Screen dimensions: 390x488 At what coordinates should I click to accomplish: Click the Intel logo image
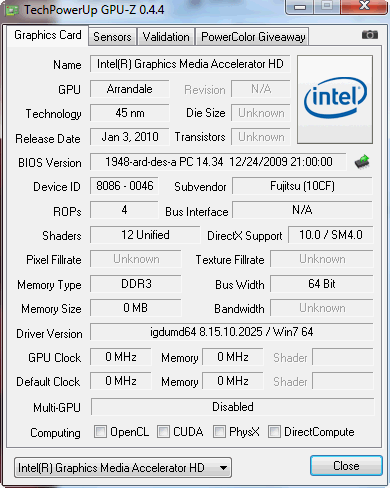coord(335,99)
